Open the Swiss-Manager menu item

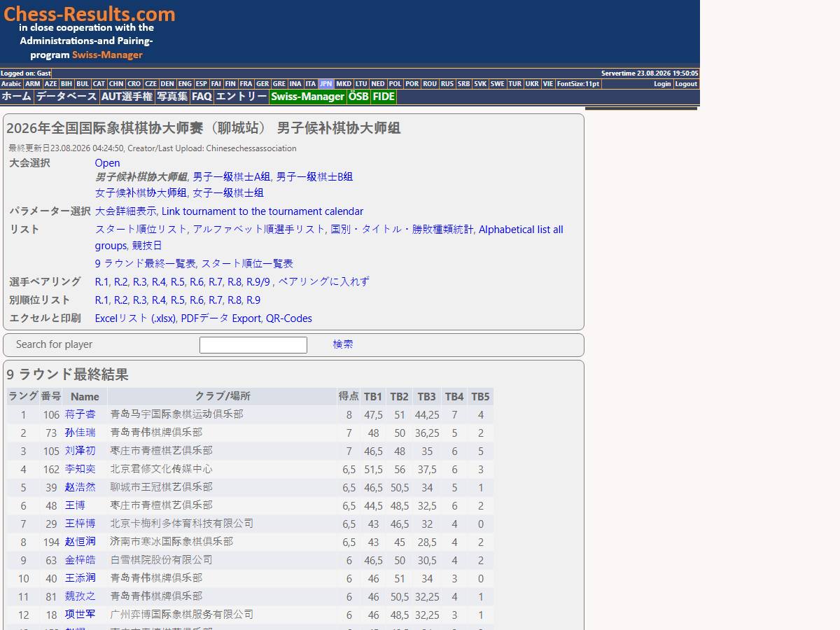click(x=308, y=97)
